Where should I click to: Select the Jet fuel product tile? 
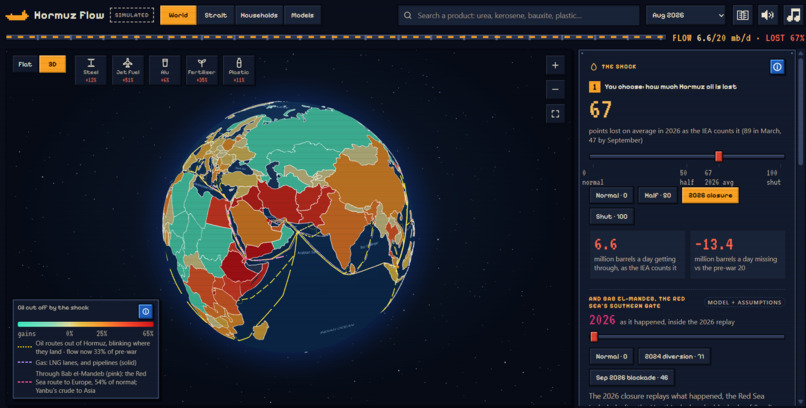127,70
